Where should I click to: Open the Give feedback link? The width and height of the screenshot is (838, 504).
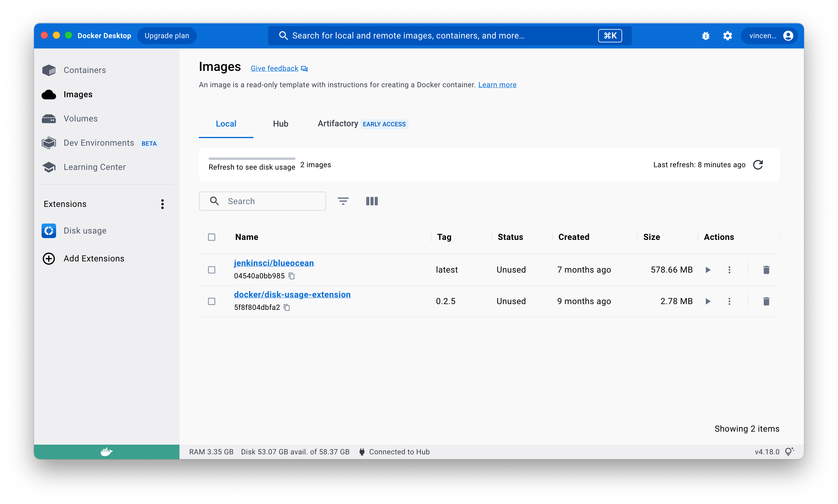pos(279,68)
